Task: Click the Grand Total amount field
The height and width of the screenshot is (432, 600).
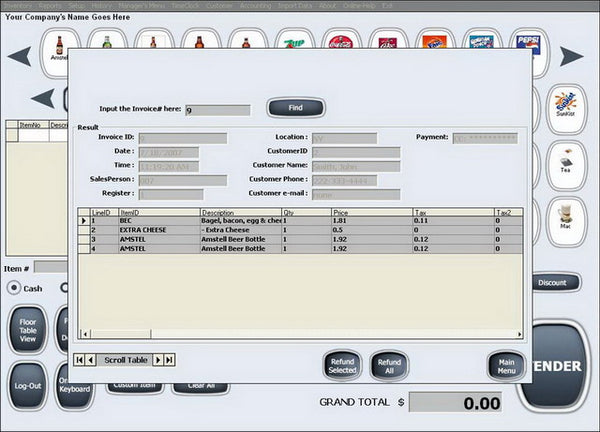Action: [455, 402]
